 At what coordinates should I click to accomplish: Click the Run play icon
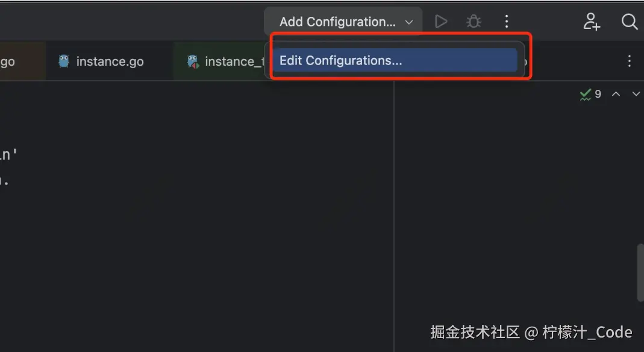441,22
